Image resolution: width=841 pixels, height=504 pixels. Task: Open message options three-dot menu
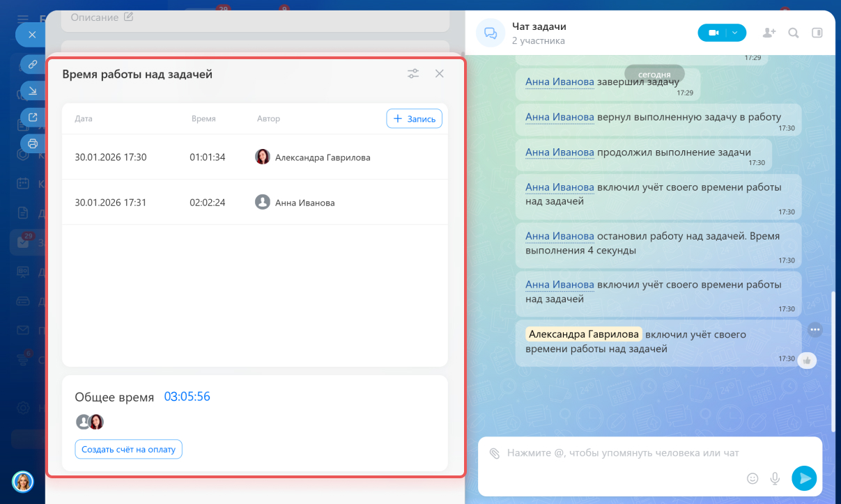815,329
